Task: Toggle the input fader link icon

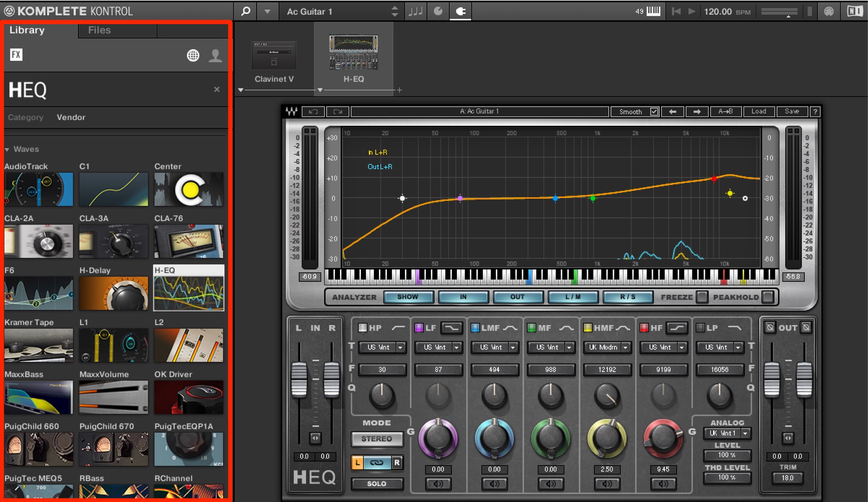Action: (x=315, y=438)
